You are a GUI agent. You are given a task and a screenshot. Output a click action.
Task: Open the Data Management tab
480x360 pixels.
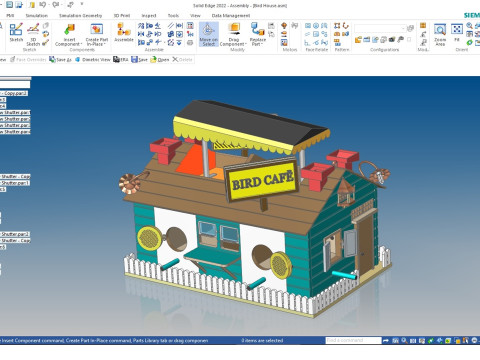tap(231, 16)
